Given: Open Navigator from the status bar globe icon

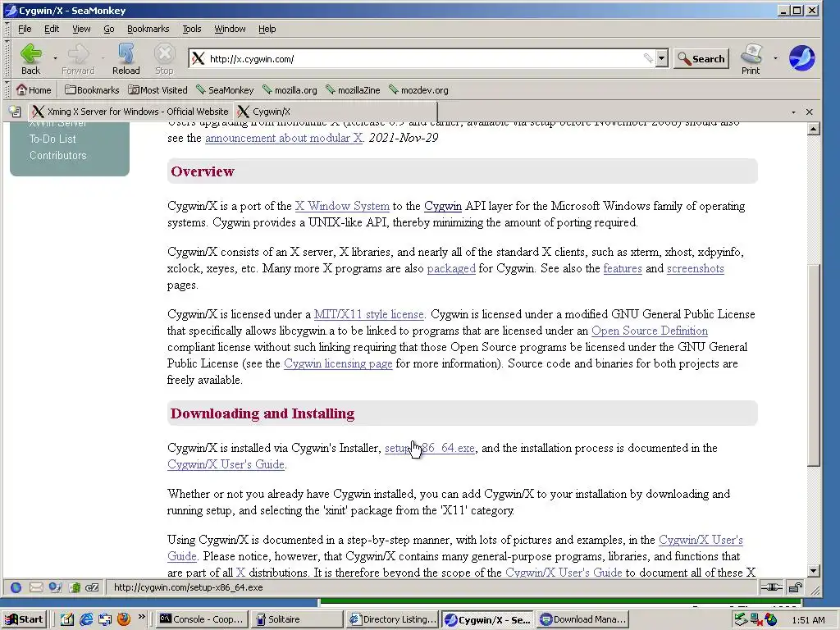Looking at the screenshot, I should pyautogui.click(x=16, y=587).
